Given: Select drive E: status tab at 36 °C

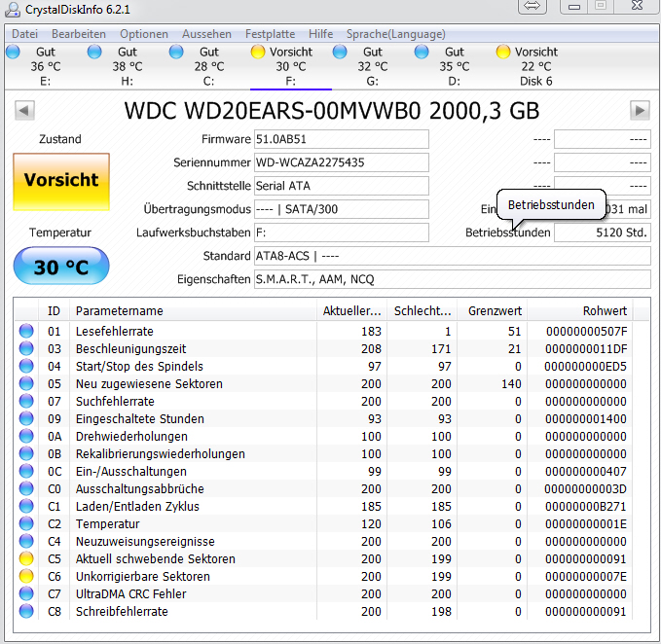Looking at the screenshot, I should click(46, 66).
